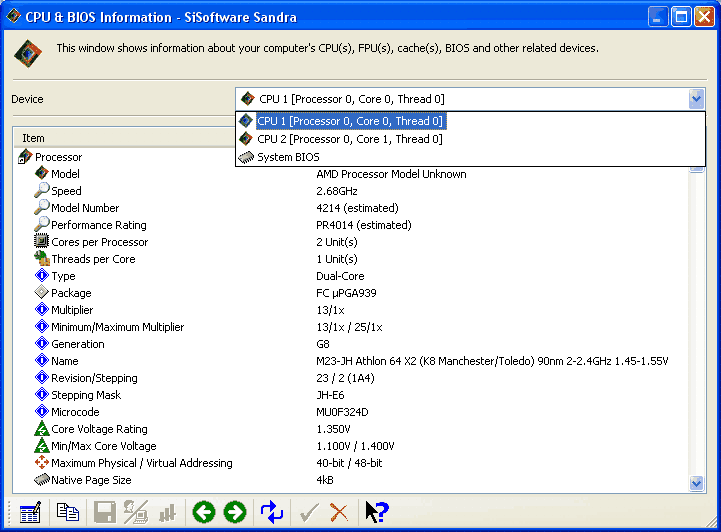Maximize the Sandra window

pyautogui.click(x=681, y=17)
